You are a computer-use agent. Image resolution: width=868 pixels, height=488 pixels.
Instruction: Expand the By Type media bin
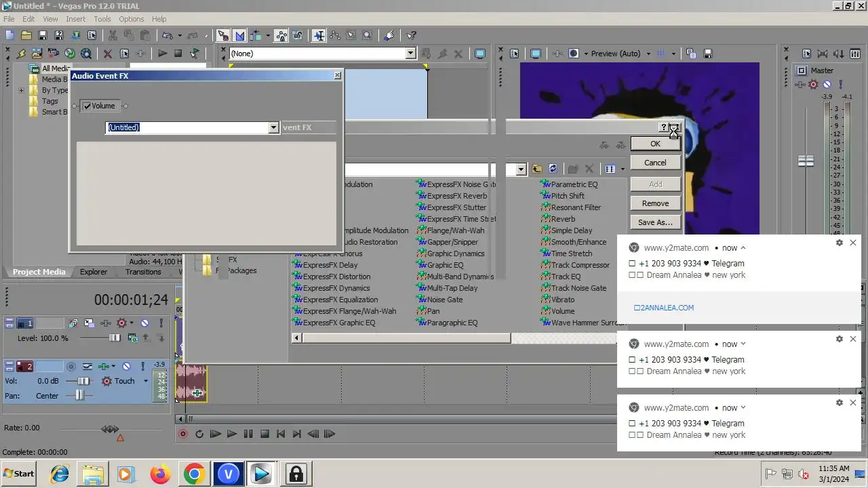[21, 90]
